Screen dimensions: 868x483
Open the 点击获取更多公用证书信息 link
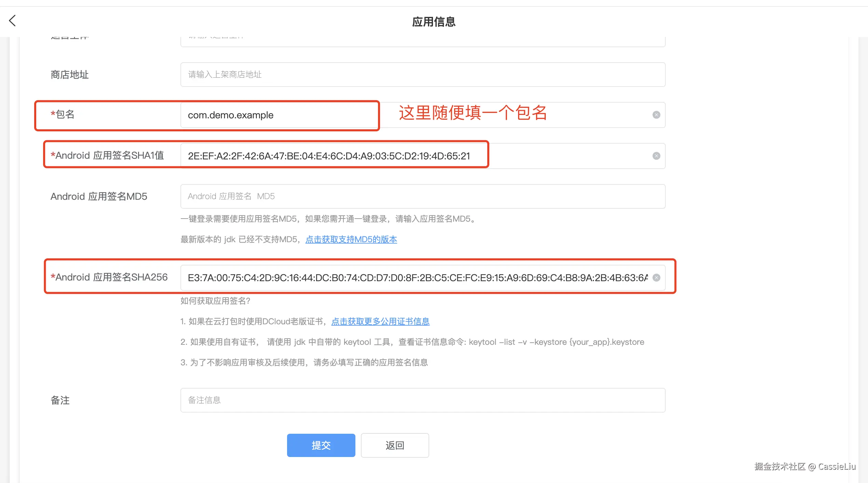click(x=380, y=322)
